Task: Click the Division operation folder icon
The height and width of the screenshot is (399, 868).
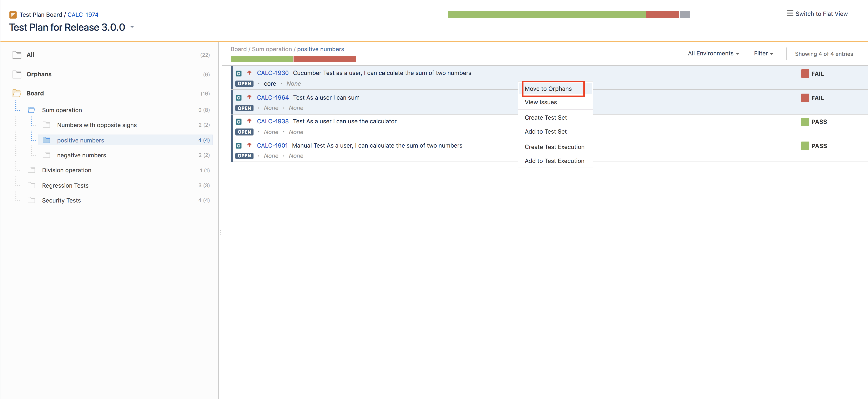Action: 32,170
